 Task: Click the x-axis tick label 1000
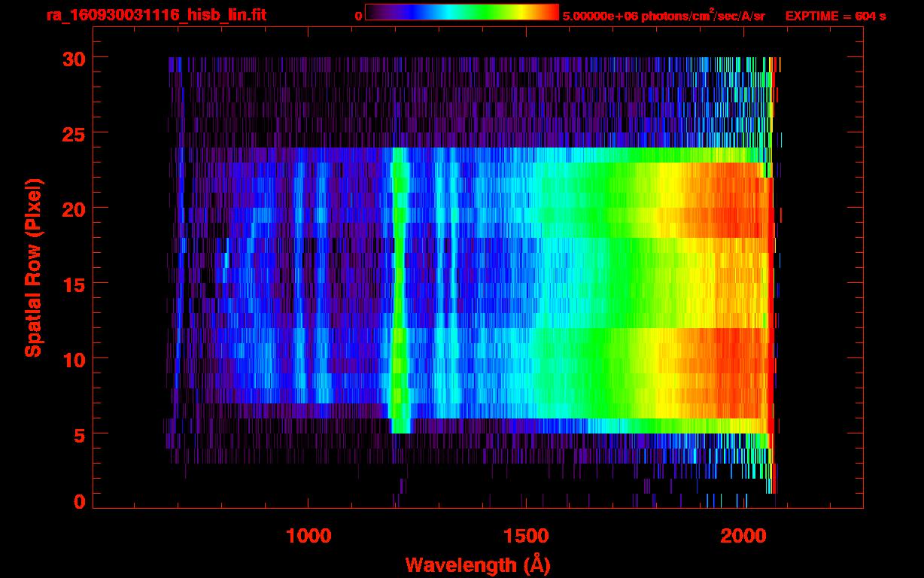tap(309, 536)
